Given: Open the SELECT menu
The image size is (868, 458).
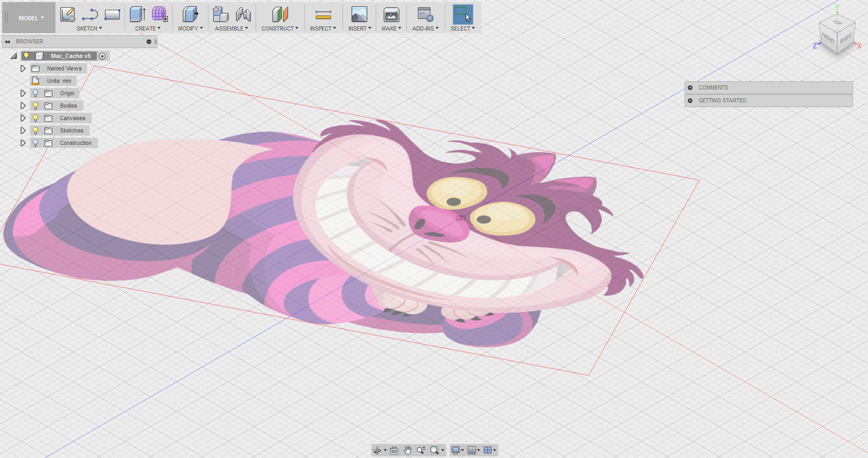Looking at the screenshot, I should (x=462, y=28).
